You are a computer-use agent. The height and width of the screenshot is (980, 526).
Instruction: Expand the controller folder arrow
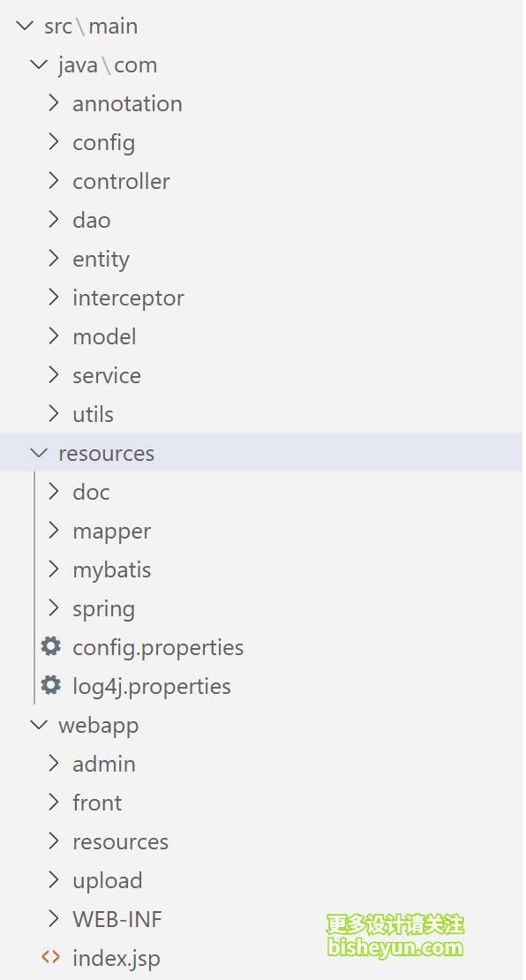54,181
